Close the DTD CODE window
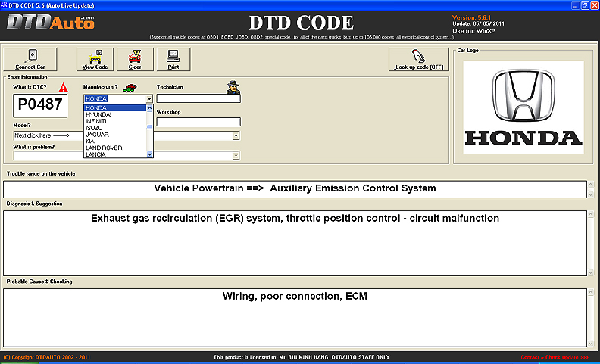The height and width of the screenshot is (364, 600). pyautogui.click(x=594, y=5)
